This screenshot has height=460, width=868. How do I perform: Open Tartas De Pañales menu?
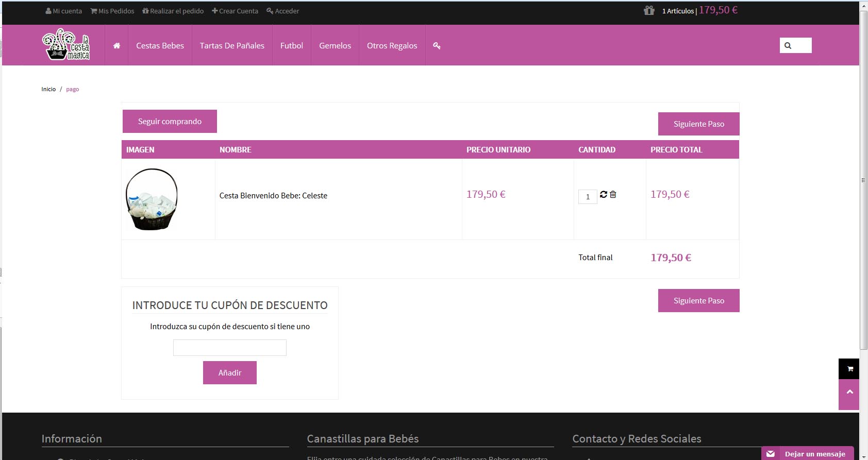(232, 46)
